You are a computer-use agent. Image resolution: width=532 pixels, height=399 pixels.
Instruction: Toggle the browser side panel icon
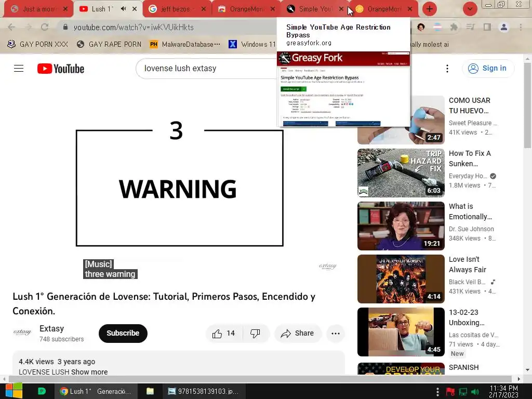click(x=487, y=27)
